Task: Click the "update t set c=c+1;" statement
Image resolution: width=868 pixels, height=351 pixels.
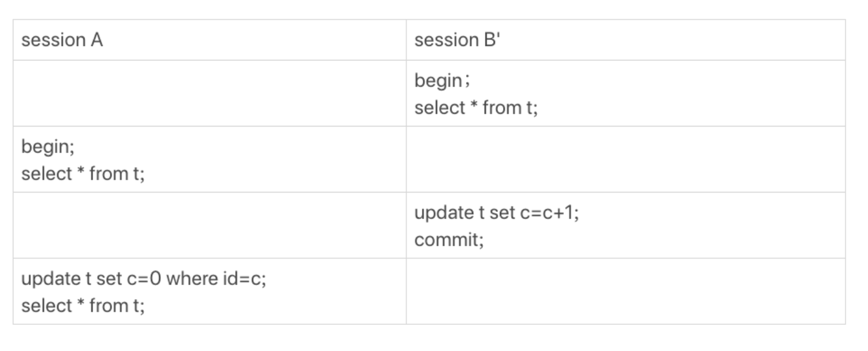Action: [x=496, y=213]
